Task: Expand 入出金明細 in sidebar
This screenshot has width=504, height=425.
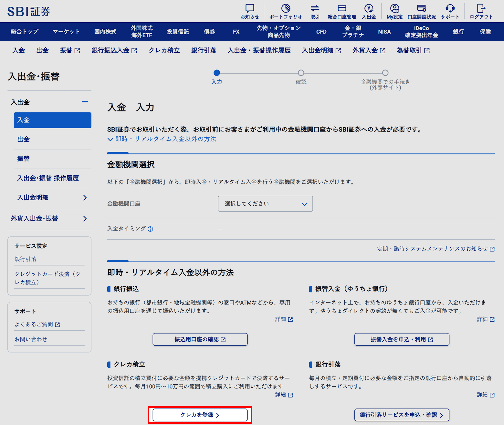Action: (85, 198)
